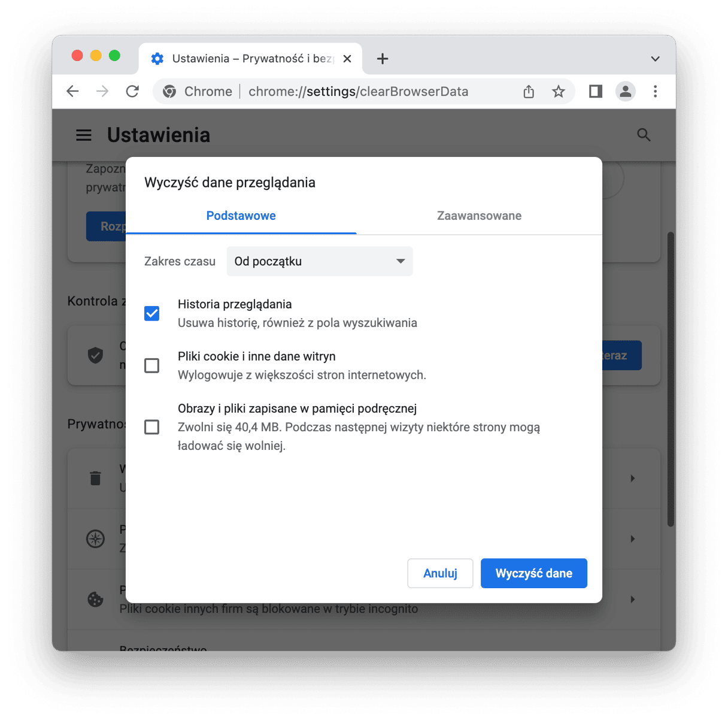This screenshot has width=728, height=720.
Task: Click the Wyczyść dane button
Action: pyautogui.click(x=533, y=573)
